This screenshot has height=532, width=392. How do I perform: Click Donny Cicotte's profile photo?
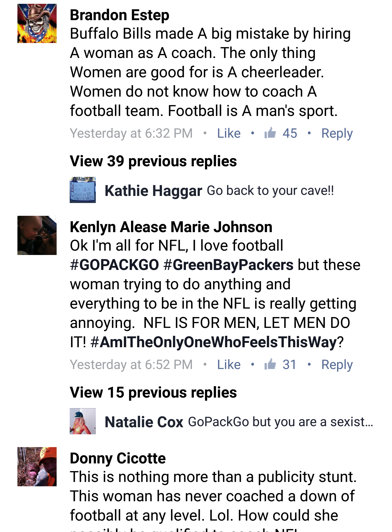[37, 467]
